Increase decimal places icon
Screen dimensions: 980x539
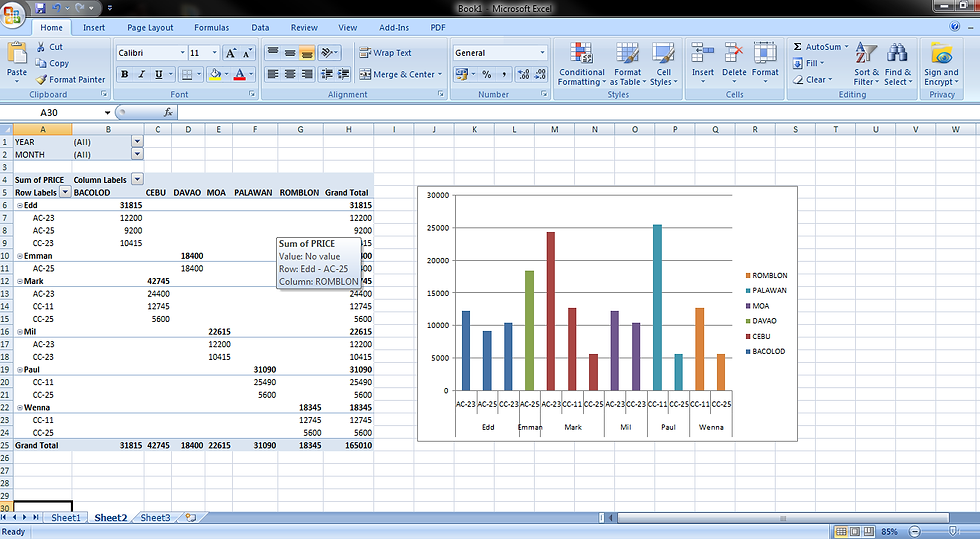[x=524, y=74]
